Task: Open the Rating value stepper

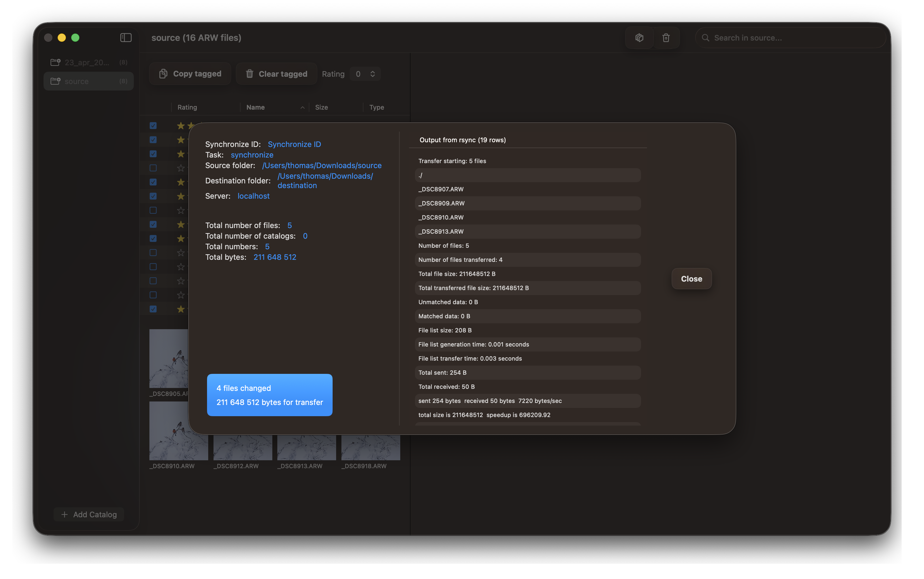Action: click(x=372, y=74)
